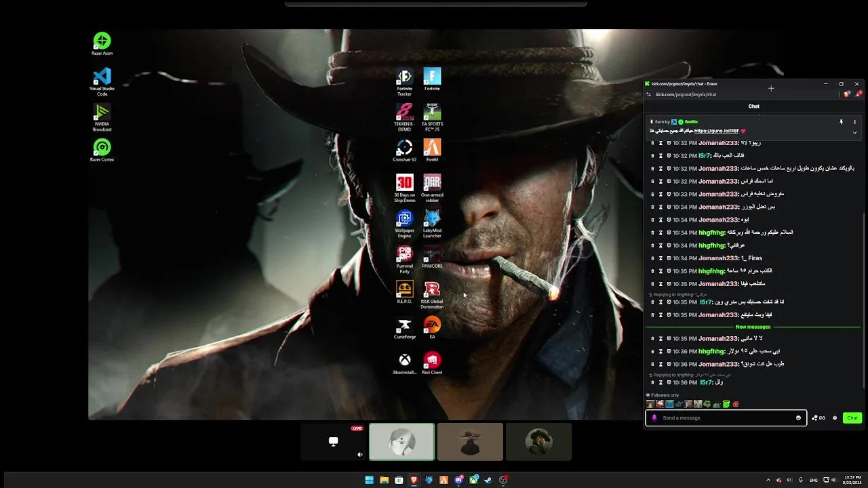The image size is (868, 488).
Task: Timeout user on 10:36 PM l5r7 message
Action: pyautogui.click(x=660, y=382)
